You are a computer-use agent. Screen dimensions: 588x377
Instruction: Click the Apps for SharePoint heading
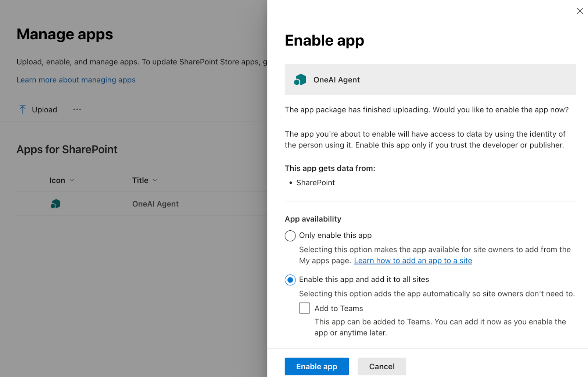(67, 149)
